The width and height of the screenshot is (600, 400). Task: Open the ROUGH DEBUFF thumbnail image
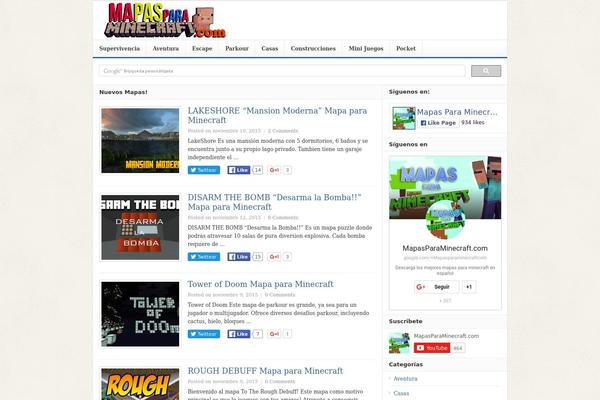coord(140,384)
